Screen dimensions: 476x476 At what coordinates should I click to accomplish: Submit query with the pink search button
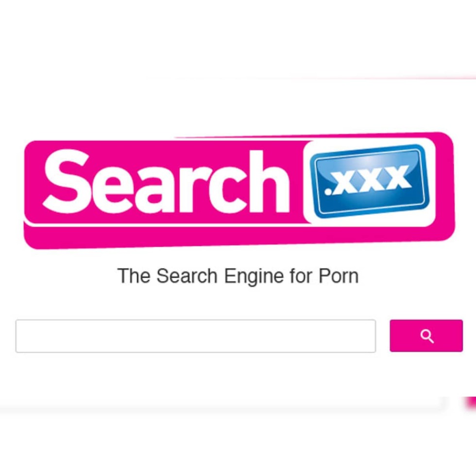click(x=426, y=336)
